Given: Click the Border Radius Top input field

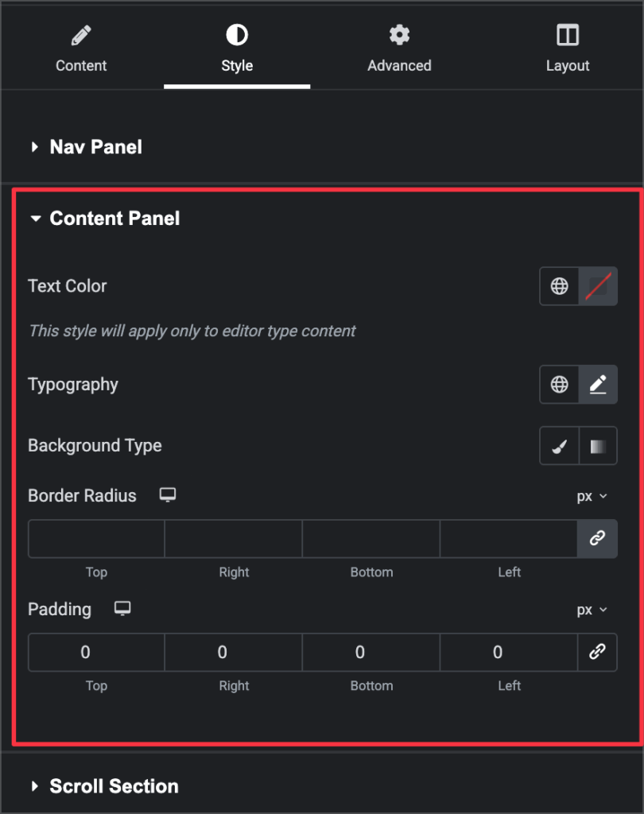Looking at the screenshot, I should (x=96, y=539).
